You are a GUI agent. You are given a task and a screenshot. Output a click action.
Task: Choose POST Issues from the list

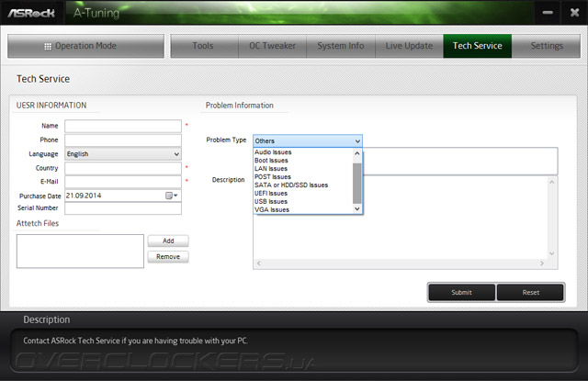(303, 177)
